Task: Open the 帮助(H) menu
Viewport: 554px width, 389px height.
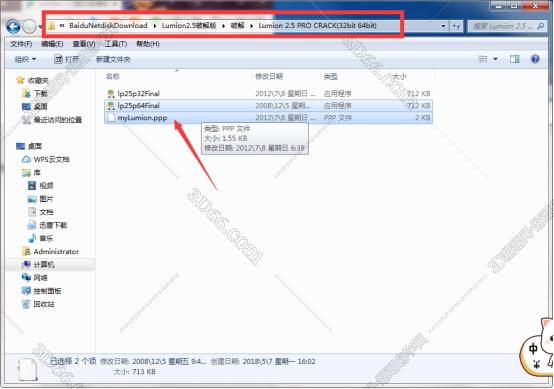Action: pyautogui.click(x=148, y=44)
